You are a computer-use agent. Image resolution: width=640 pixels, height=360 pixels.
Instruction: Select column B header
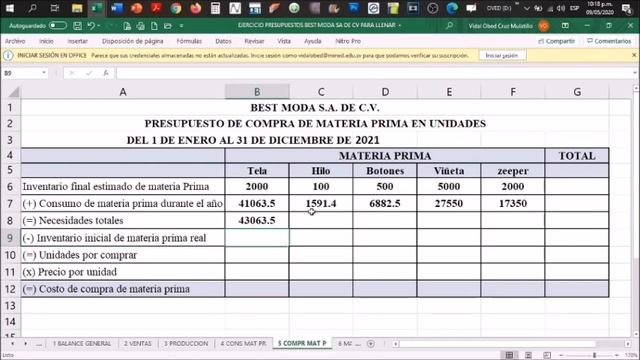coord(257,92)
